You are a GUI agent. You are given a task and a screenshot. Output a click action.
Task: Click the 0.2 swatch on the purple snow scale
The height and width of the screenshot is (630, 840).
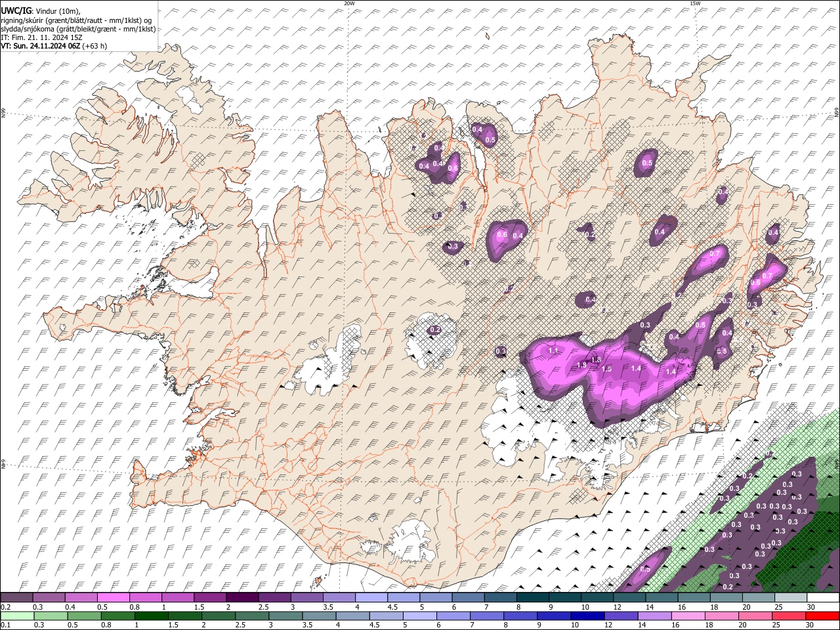coord(16,597)
